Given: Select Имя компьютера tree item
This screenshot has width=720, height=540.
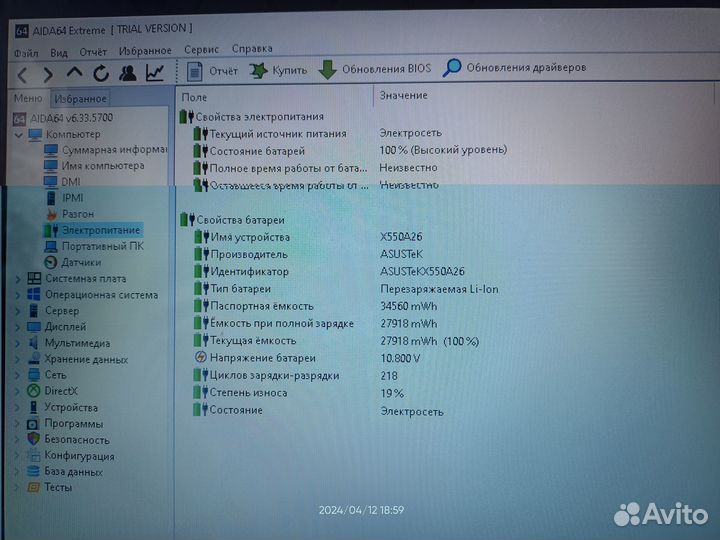Looking at the screenshot, I should pos(94,165).
